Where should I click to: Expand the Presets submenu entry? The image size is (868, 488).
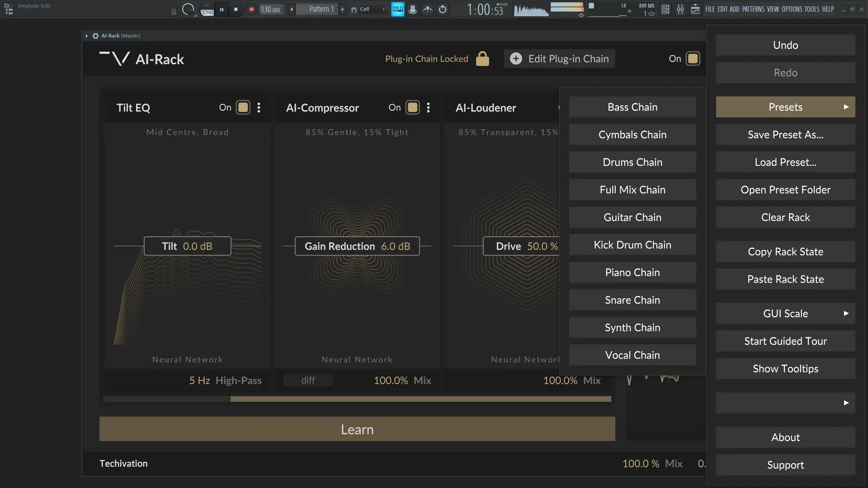point(785,107)
